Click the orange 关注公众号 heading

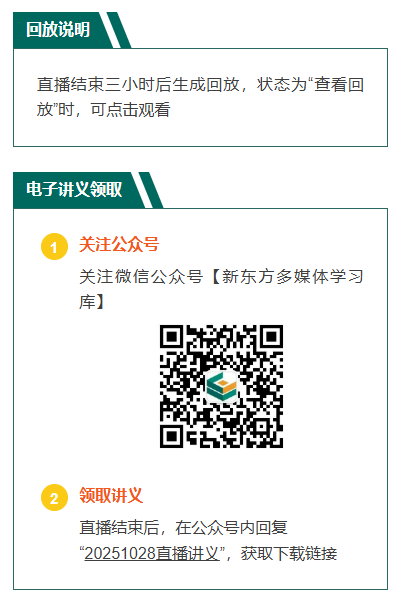coord(119,245)
